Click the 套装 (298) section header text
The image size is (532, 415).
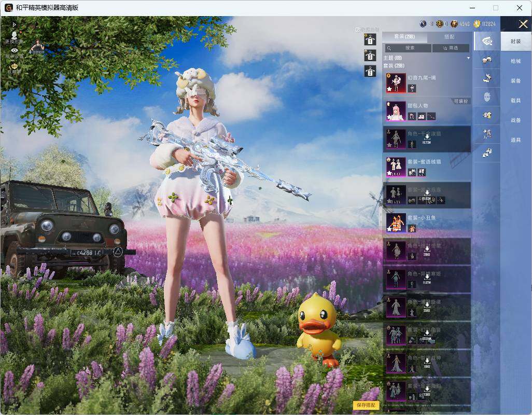394,65
